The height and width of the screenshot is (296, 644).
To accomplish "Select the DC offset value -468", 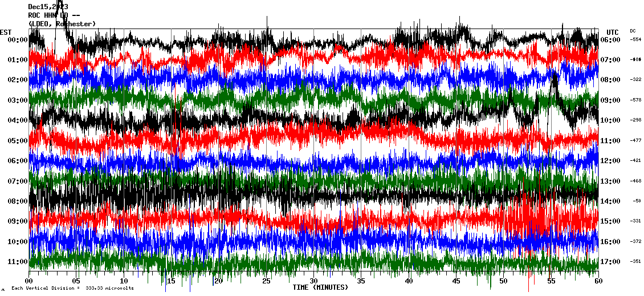I will pos(636,181).
